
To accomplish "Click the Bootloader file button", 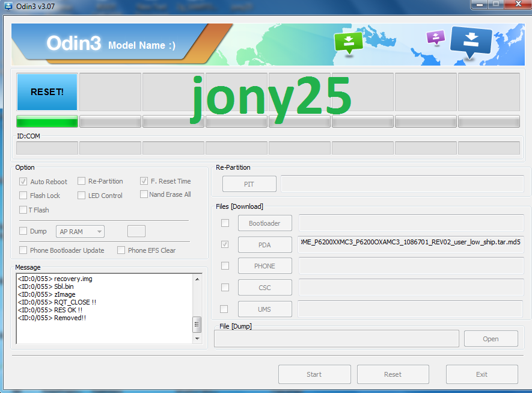I will [x=265, y=223].
